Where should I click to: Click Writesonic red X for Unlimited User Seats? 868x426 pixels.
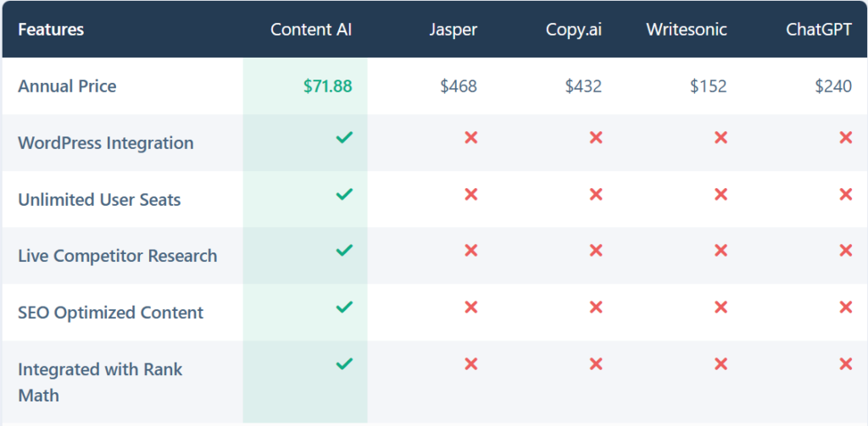click(x=721, y=194)
